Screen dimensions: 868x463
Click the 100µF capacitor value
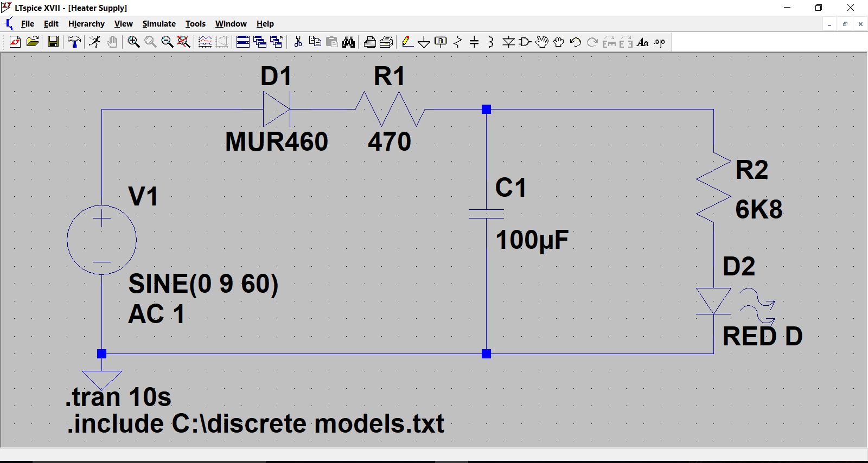[x=532, y=240]
